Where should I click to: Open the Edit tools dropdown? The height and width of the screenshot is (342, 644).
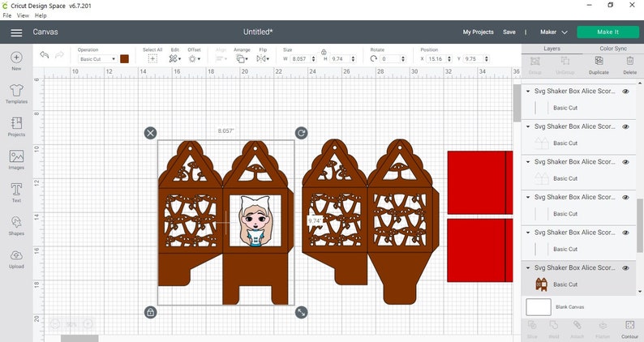click(175, 58)
